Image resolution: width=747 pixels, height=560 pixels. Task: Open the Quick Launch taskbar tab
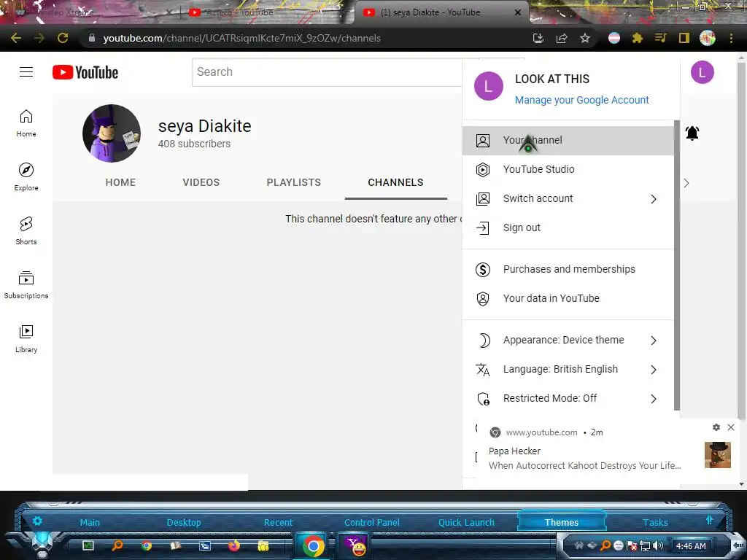[x=466, y=522]
